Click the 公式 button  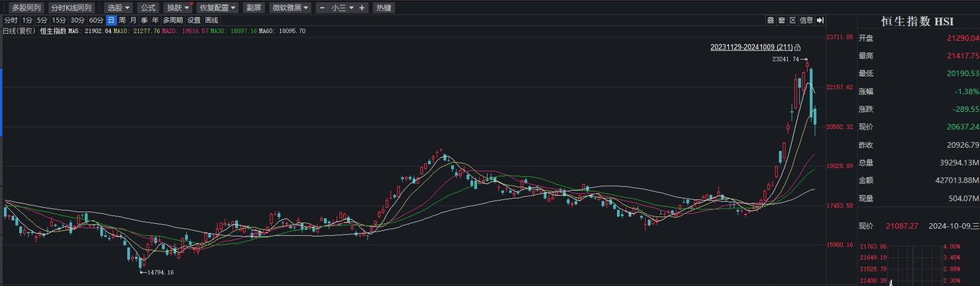pos(148,8)
